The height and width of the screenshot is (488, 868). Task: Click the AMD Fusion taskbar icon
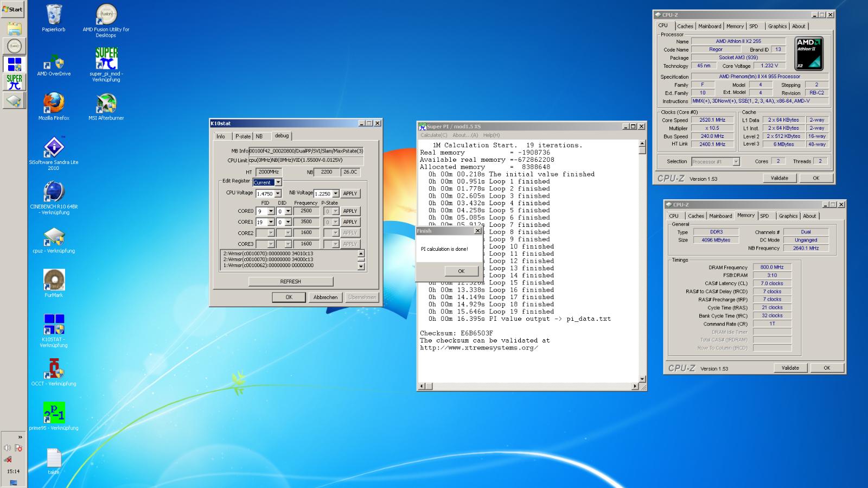click(x=14, y=46)
